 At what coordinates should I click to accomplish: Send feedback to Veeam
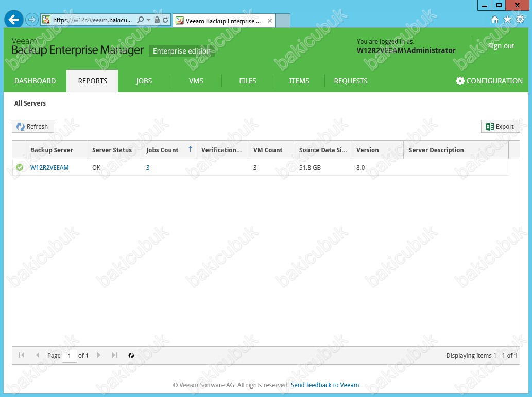[324, 385]
